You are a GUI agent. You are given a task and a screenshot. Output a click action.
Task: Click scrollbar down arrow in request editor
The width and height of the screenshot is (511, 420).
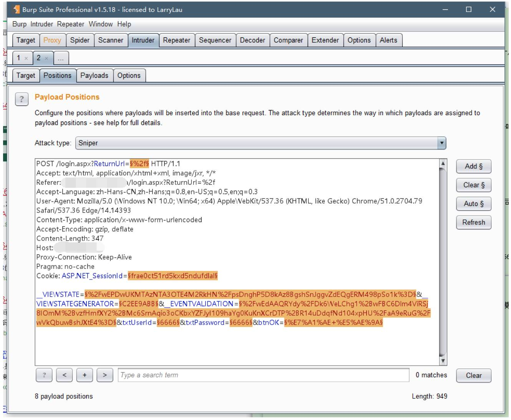click(x=443, y=361)
